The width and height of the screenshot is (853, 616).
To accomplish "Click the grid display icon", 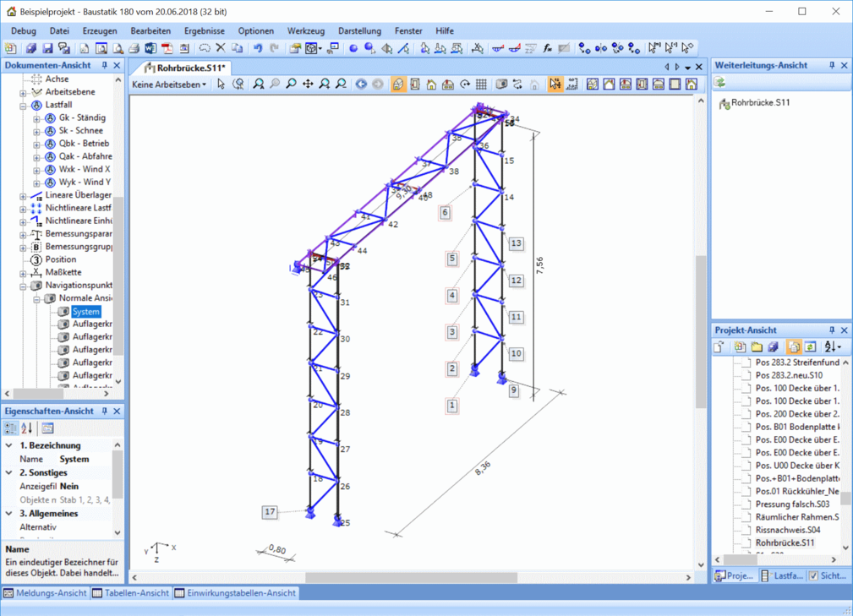I will click(x=481, y=84).
